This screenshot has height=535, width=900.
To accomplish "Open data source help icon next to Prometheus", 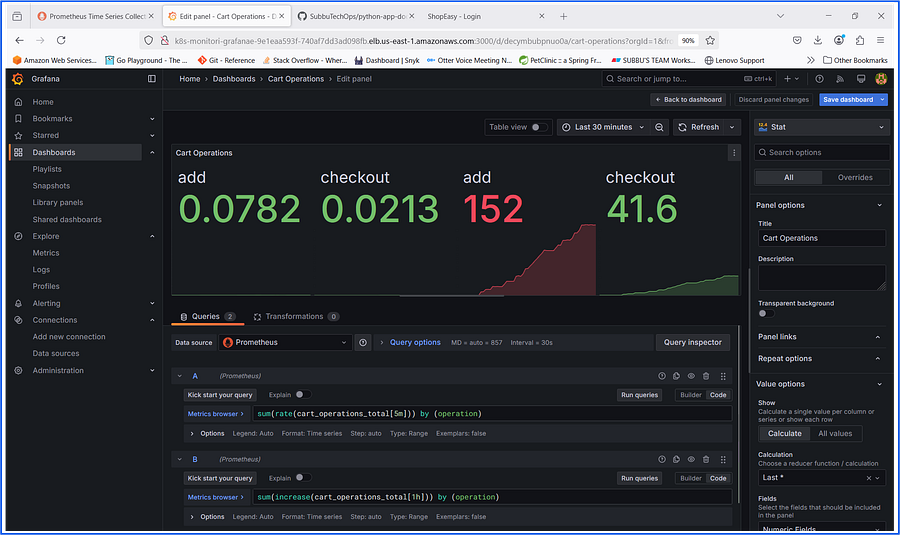I will pyautogui.click(x=363, y=343).
